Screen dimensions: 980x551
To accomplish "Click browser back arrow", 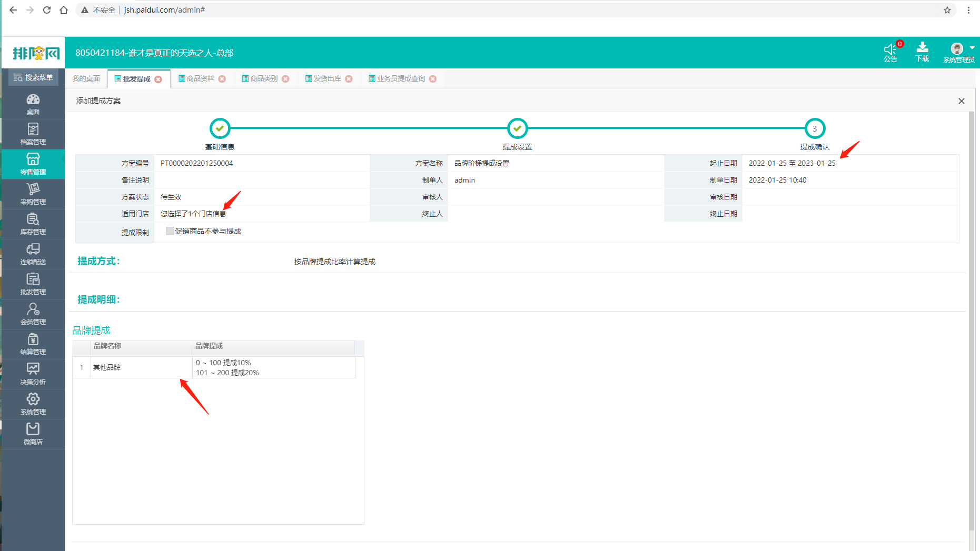I will 13,10.
